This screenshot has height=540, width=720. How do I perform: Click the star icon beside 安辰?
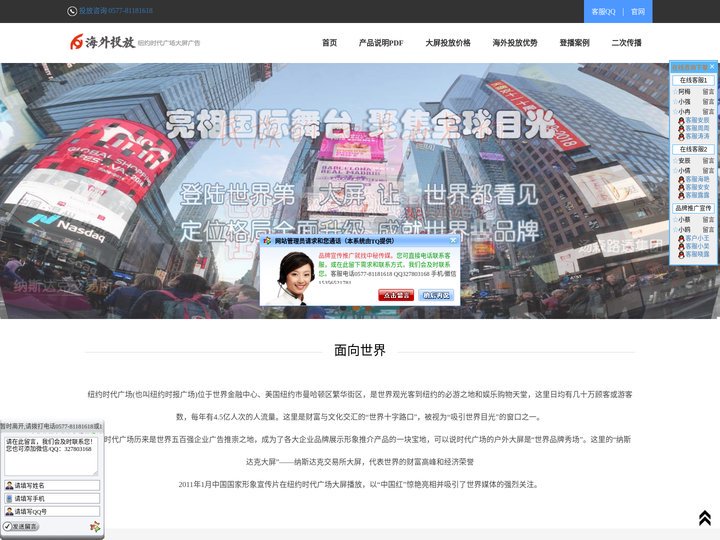click(x=675, y=161)
